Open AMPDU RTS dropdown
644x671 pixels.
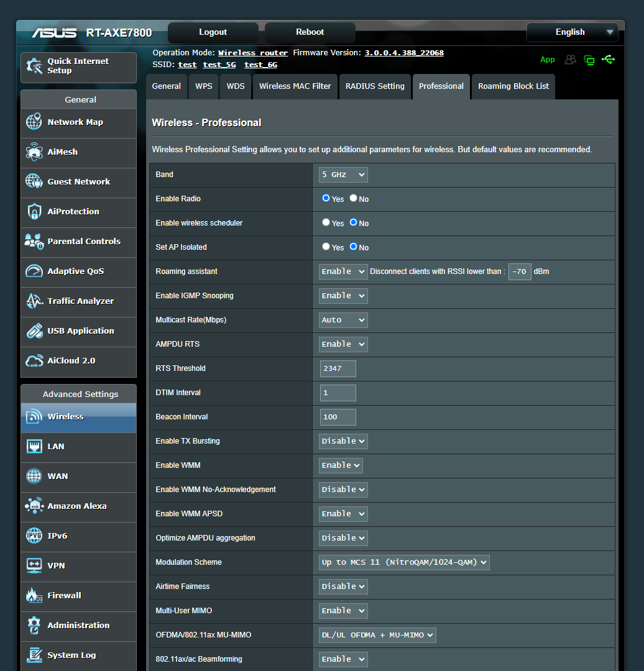(343, 344)
